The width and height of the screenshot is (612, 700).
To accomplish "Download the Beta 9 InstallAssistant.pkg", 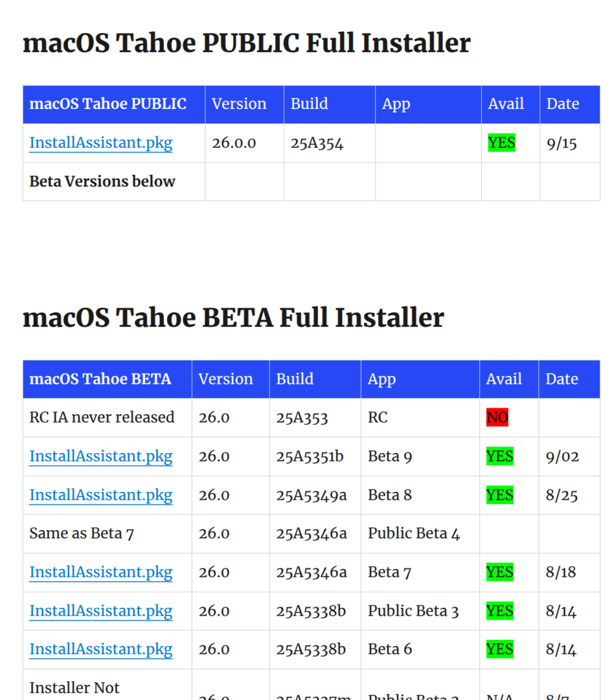I will (101, 456).
